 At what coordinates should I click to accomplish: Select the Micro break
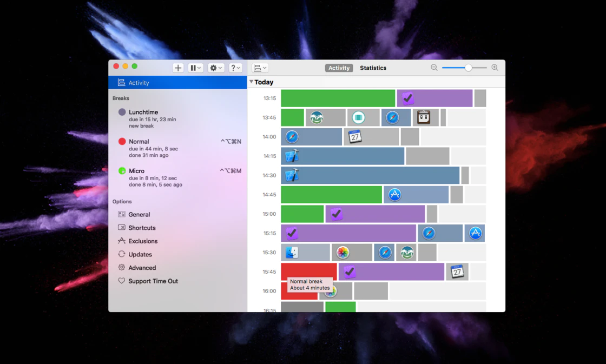pyautogui.click(x=178, y=177)
